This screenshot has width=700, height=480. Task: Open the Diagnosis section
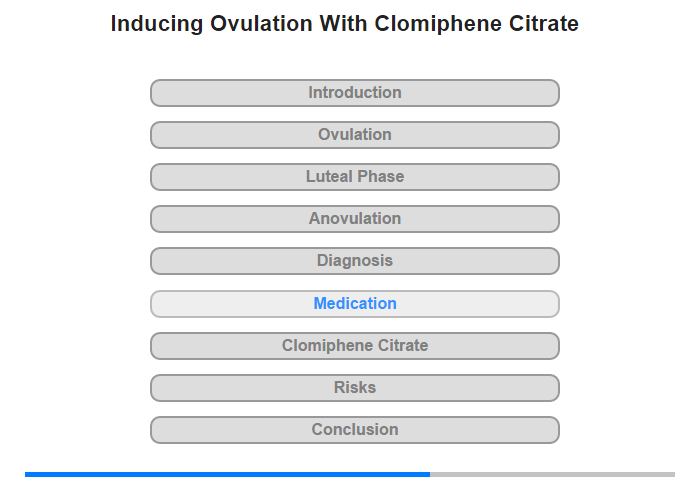[x=355, y=261]
